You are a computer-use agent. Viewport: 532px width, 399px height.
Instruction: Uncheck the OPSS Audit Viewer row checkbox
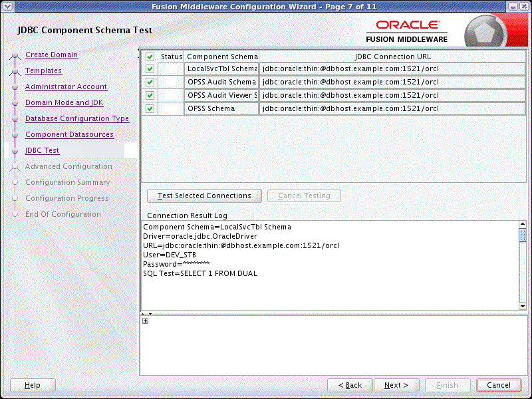coord(150,95)
